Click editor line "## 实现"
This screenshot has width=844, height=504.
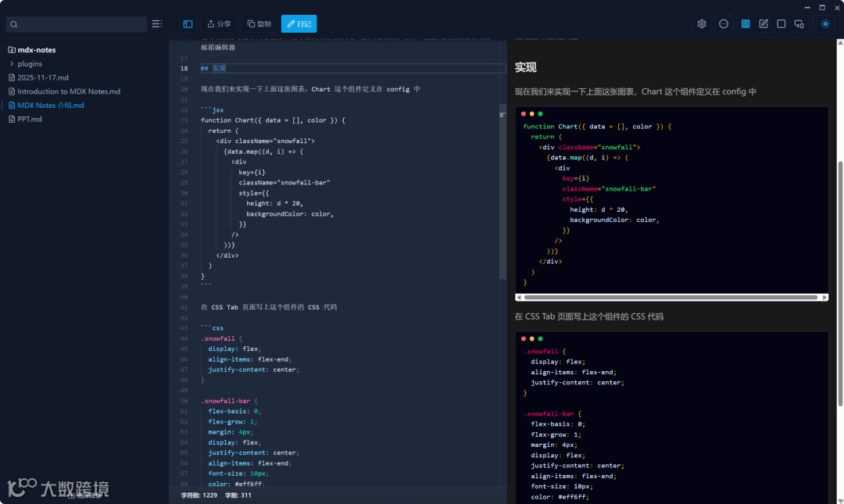[213, 69]
